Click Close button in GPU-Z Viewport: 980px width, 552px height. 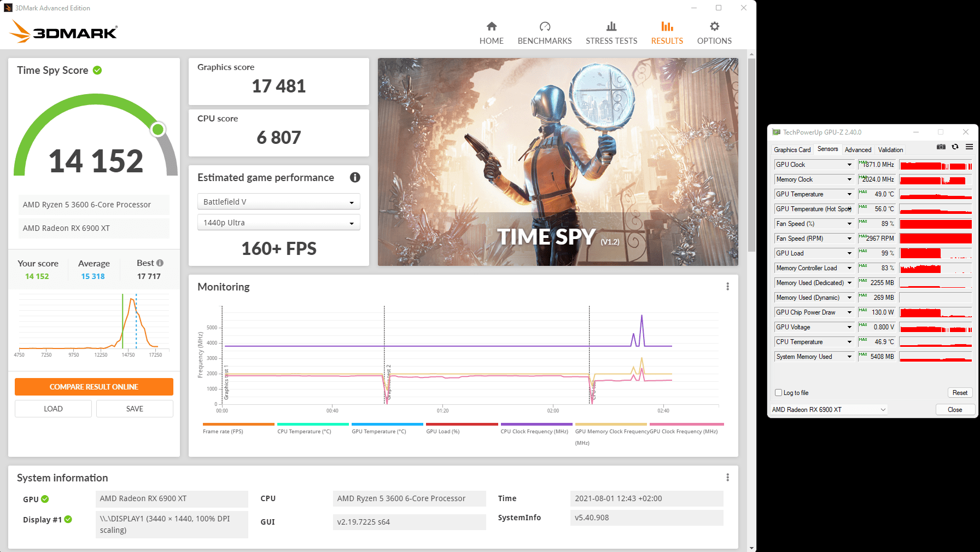(955, 410)
